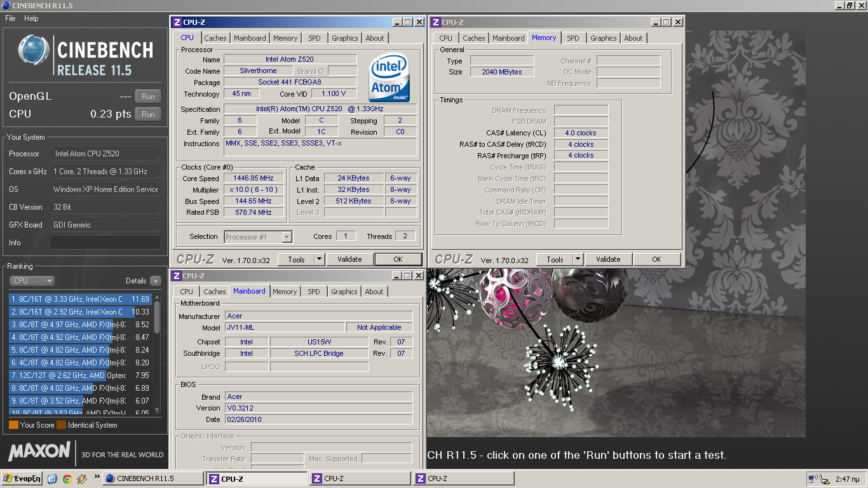Image resolution: width=868 pixels, height=488 pixels.
Task: Click the power plug tray icon
Action: click(x=825, y=478)
